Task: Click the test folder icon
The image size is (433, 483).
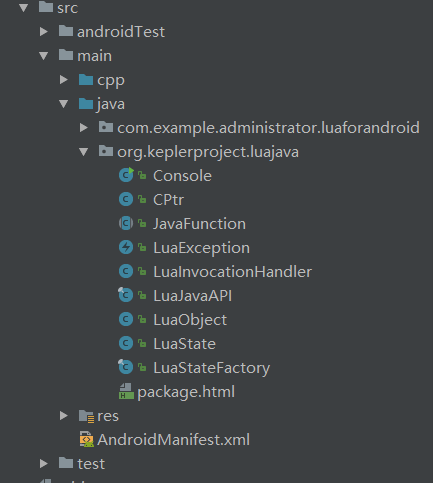Action: point(66,463)
